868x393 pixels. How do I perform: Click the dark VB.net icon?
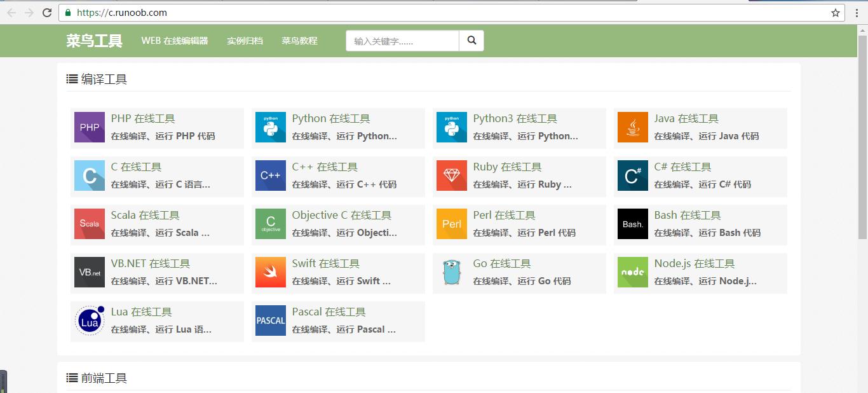[90, 272]
